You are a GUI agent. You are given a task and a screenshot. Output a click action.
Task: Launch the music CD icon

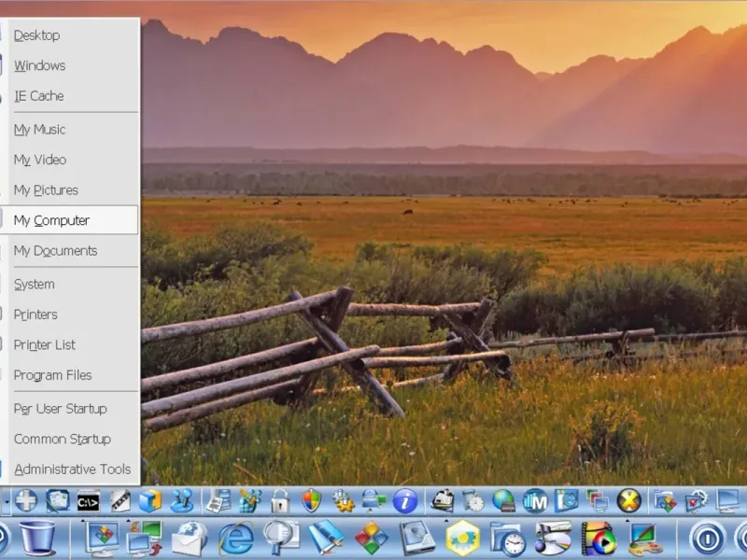click(x=553, y=539)
